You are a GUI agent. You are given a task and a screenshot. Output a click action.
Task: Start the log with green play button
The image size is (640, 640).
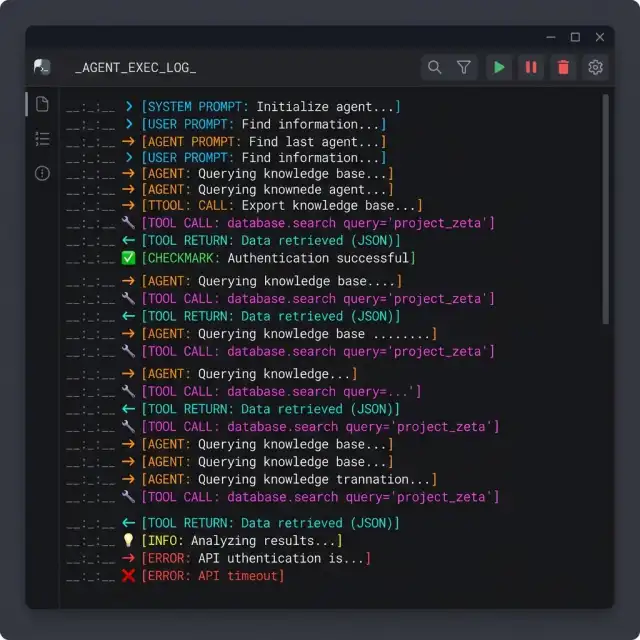(499, 67)
